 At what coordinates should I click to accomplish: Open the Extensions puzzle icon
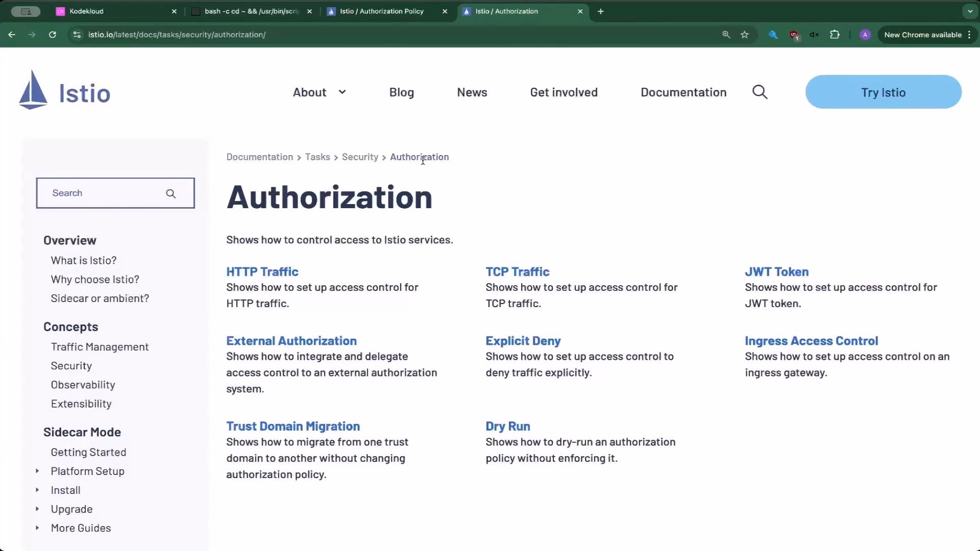pyautogui.click(x=835, y=35)
